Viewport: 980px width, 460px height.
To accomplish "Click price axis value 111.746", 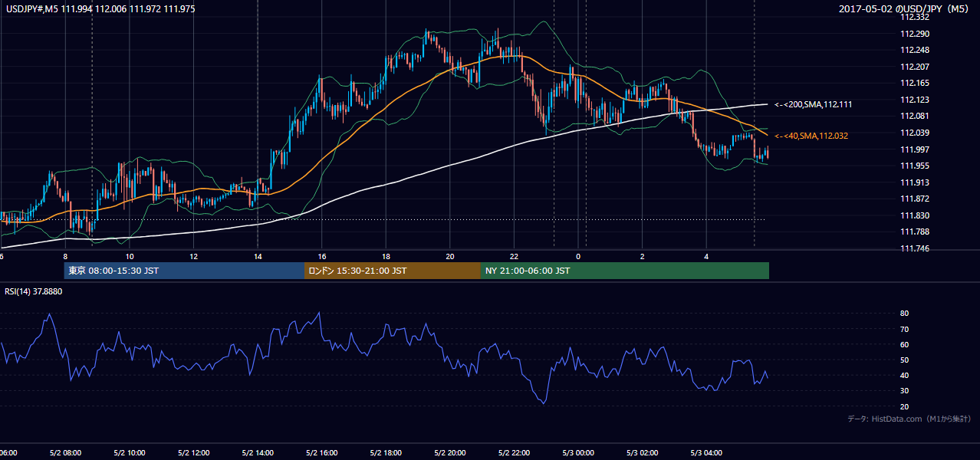I will pos(916,248).
